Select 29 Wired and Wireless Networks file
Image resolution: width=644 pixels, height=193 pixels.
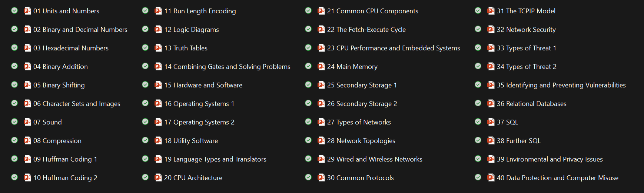click(374, 159)
